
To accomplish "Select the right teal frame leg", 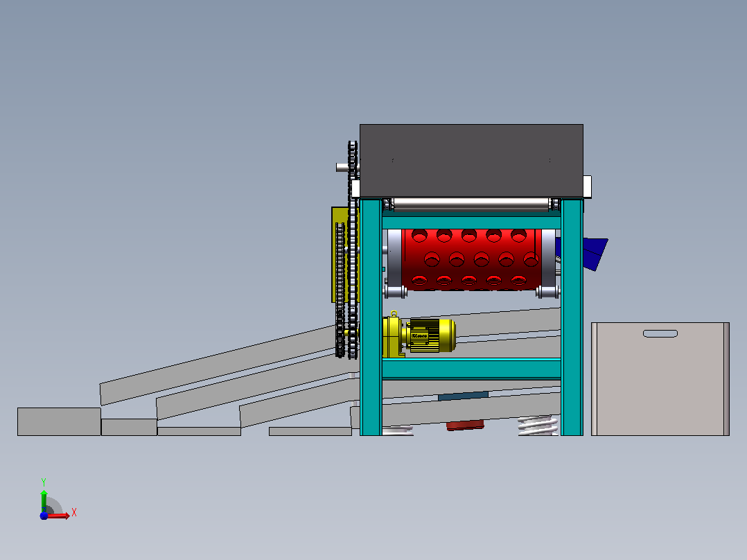I will (572, 317).
